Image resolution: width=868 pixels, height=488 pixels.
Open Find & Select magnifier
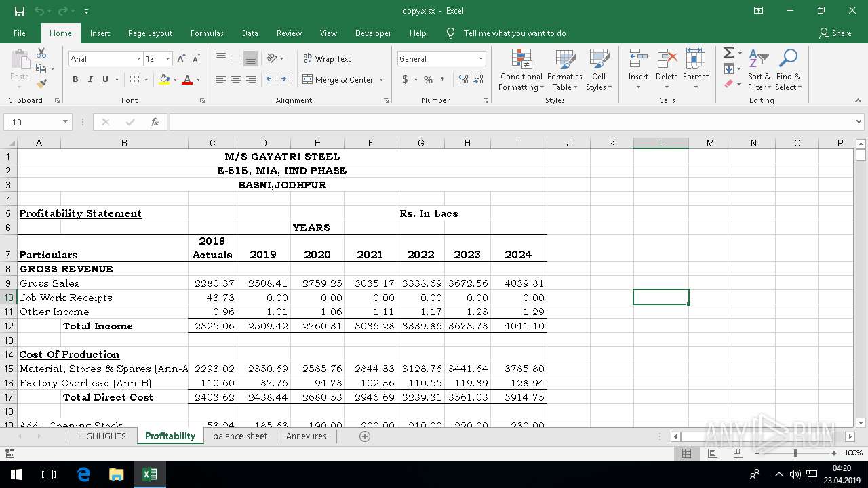[789, 70]
